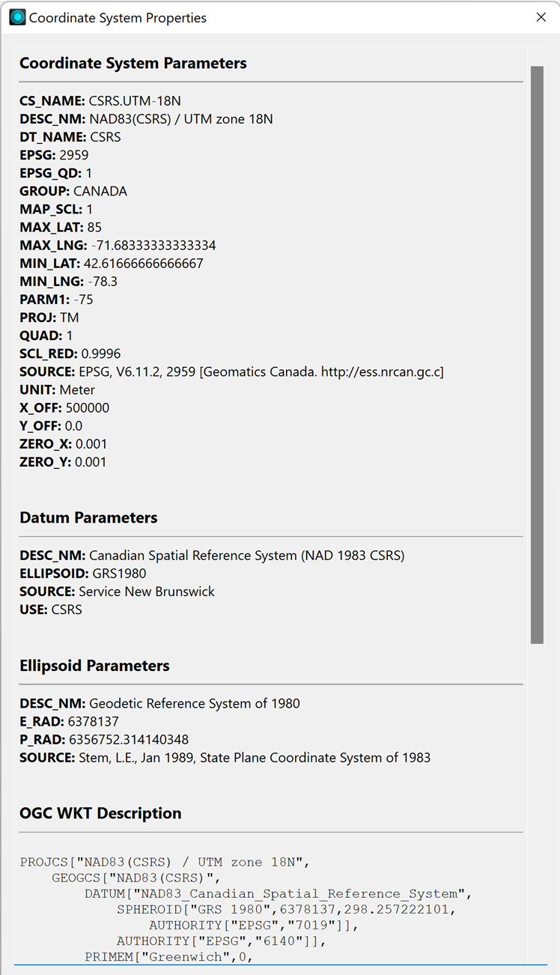Close the Coordinate System Properties window
Screen dimensions: 560x975
541,16
